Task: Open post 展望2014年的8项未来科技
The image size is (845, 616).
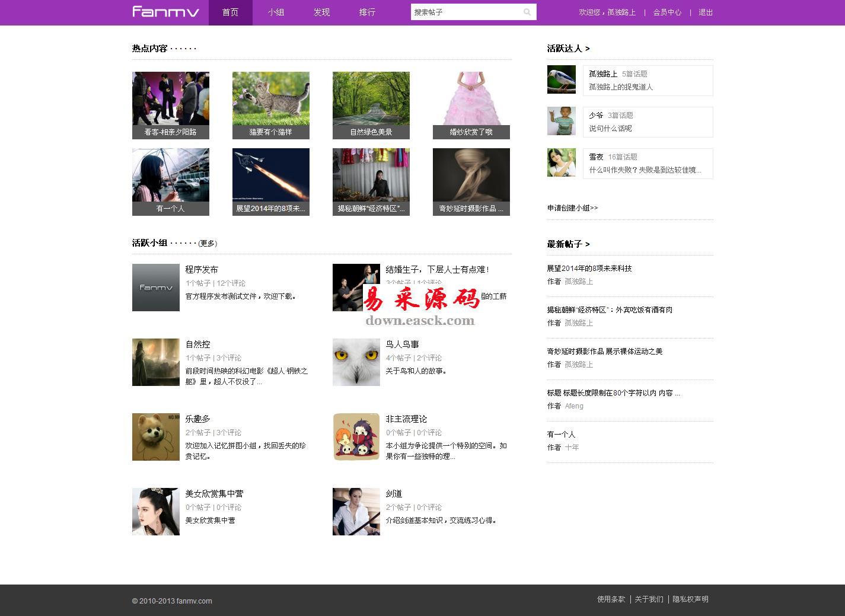Action: point(589,269)
